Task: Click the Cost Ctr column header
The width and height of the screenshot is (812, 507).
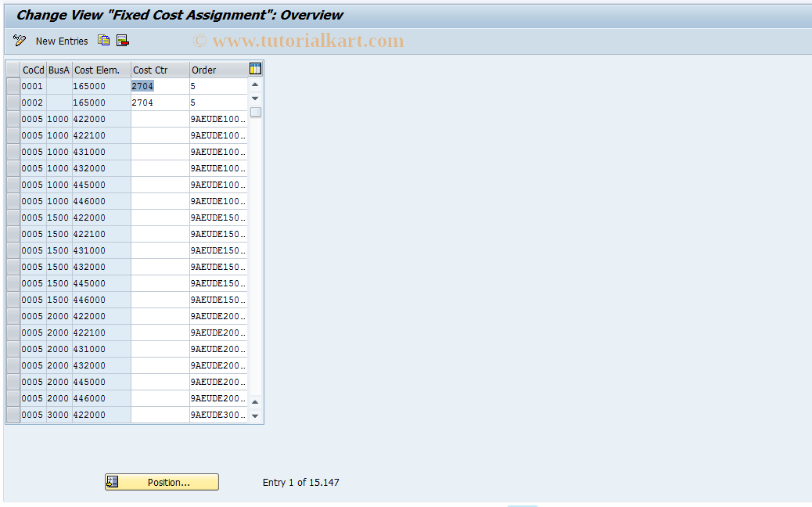Action: (160, 70)
